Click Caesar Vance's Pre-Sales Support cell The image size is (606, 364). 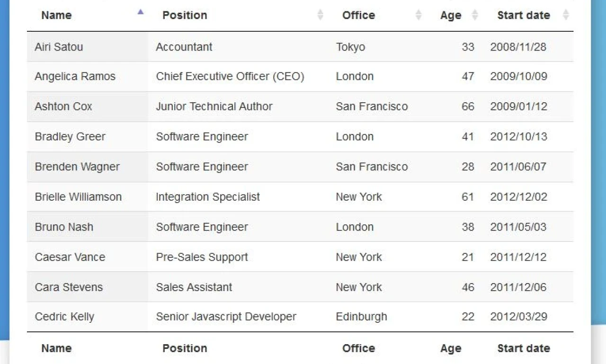pos(202,257)
